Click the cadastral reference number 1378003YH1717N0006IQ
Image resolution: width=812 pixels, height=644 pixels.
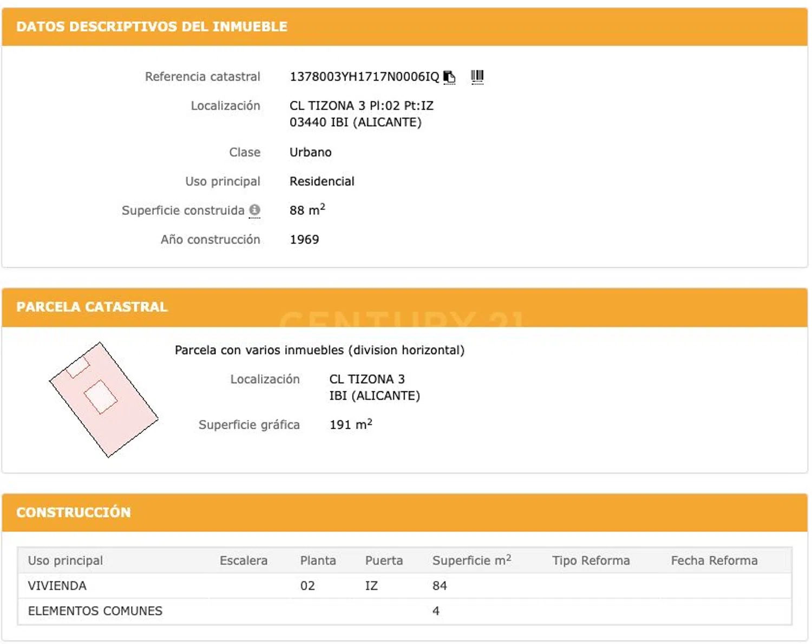[x=364, y=77]
